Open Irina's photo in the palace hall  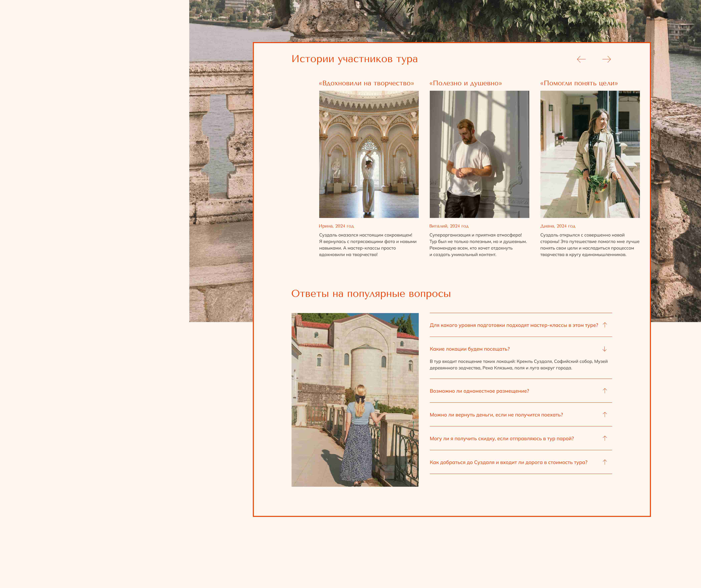369,154
